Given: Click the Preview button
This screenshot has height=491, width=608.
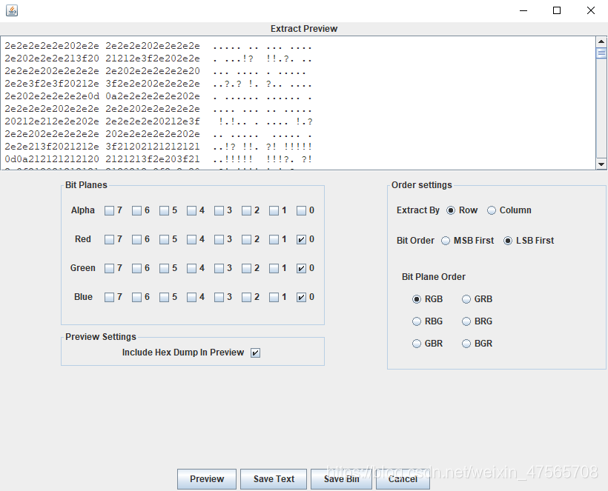Looking at the screenshot, I should coord(207,479).
